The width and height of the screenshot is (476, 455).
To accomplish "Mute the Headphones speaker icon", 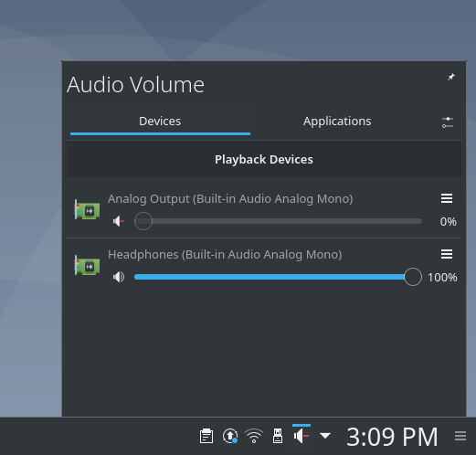I will click(x=119, y=277).
